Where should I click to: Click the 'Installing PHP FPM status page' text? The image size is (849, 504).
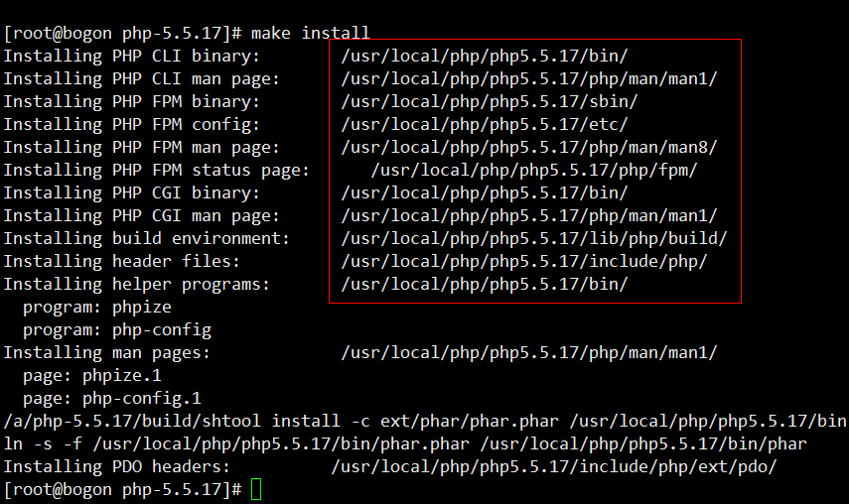coord(156,171)
